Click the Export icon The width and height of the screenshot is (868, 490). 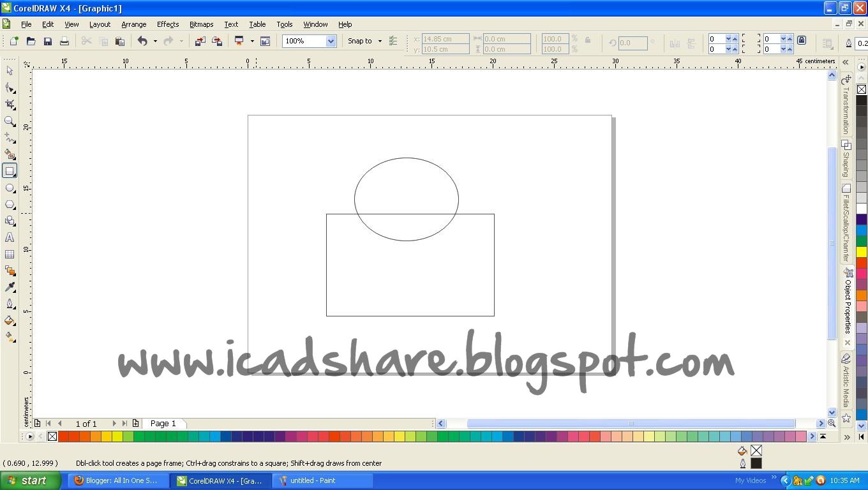[x=217, y=41]
